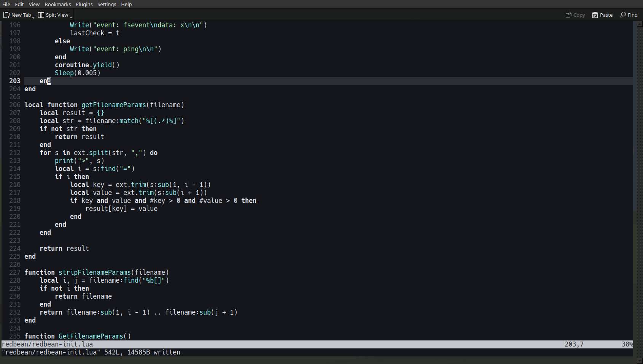Expand the Split View dropdown arrow

click(71, 17)
